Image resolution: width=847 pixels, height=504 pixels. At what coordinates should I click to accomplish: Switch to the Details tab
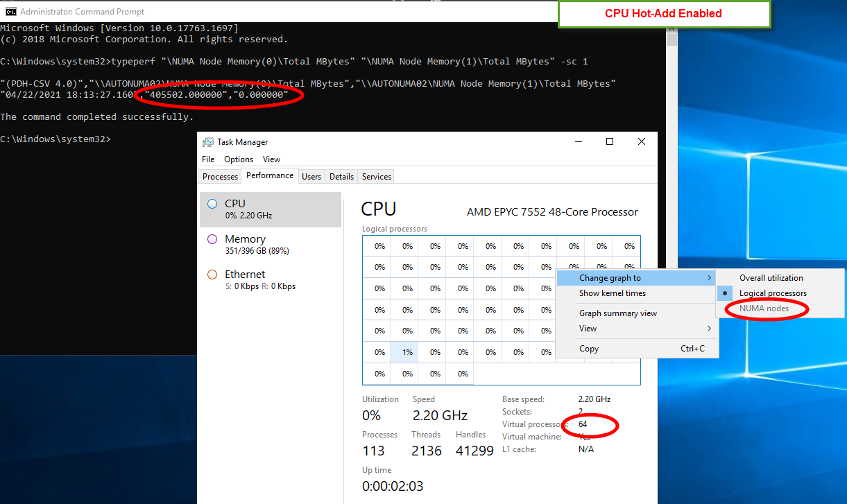(x=341, y=177)
